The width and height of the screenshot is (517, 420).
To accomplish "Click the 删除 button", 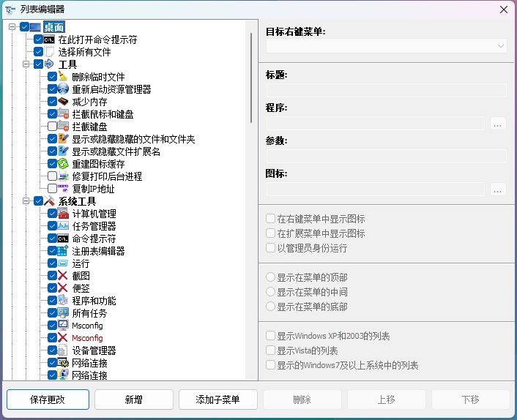I will click(x=302, y=400).
